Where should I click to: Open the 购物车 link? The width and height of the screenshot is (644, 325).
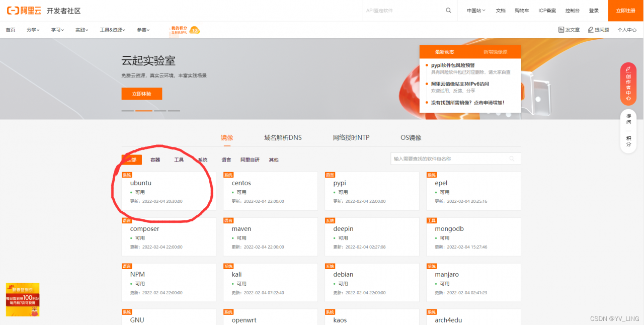(x=522, y=11)
